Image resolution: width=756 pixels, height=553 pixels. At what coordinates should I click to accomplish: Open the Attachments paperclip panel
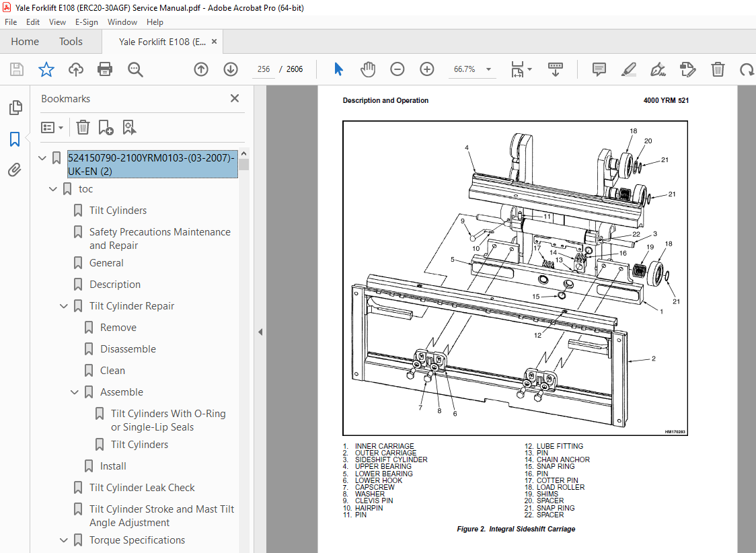click(x=15, y=170)
